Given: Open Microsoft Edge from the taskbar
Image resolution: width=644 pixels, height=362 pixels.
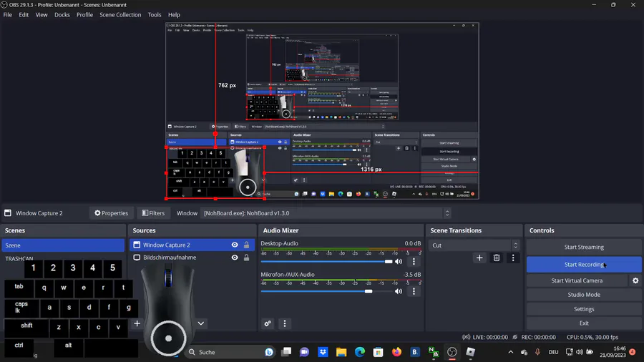Looking at the screenshot, I should [x=360, y=352].
